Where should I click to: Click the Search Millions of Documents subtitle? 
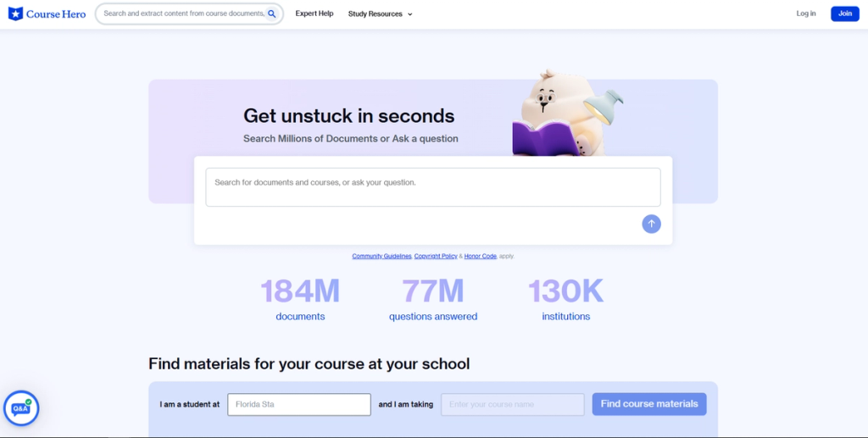tap(350, 138)
